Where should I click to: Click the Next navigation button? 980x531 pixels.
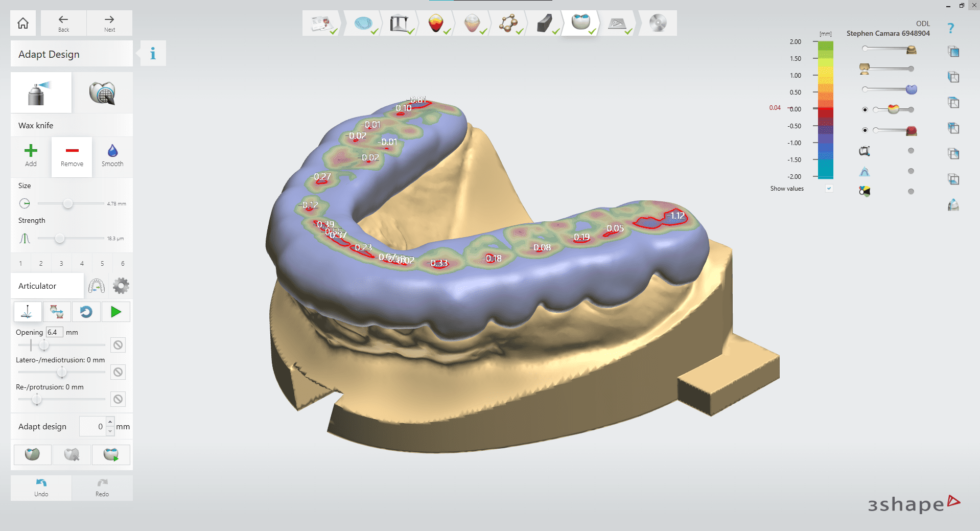pyautogui.click(x=109, y=22)
